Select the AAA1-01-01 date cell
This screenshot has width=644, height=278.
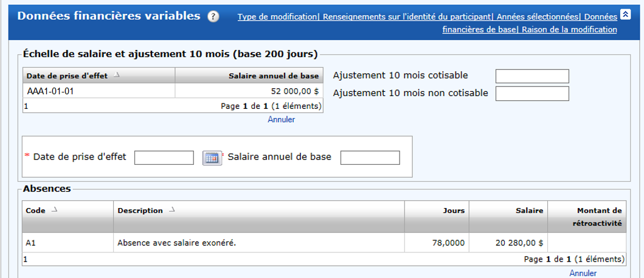pyautogui.click(x=99, y=91)
